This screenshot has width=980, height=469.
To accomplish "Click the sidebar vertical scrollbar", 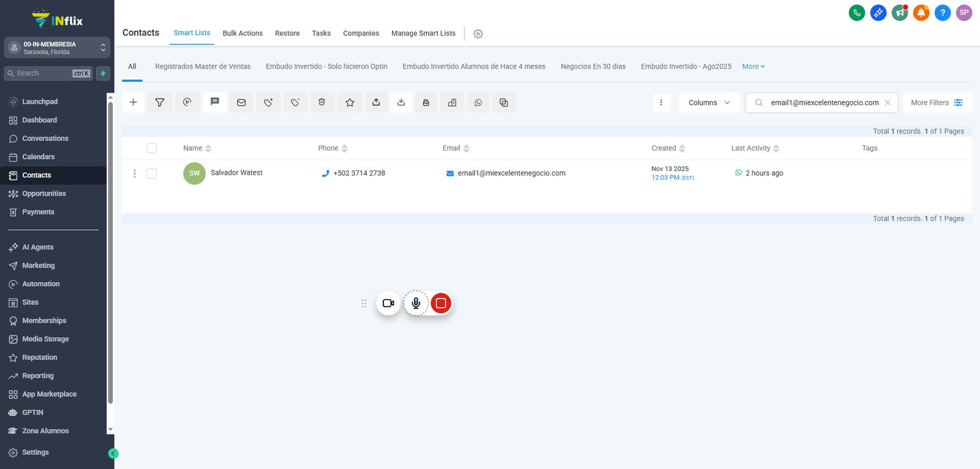I will point(110,253).
